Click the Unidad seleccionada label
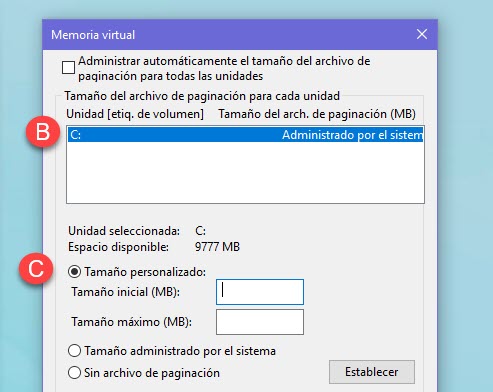 coord(124,231)
